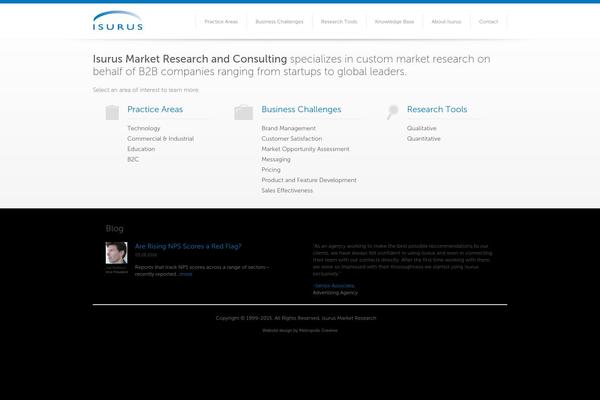The height and width of the screenshot is (400, 600).
Task: Click the Isurus logo
Action: pos(117,21)
